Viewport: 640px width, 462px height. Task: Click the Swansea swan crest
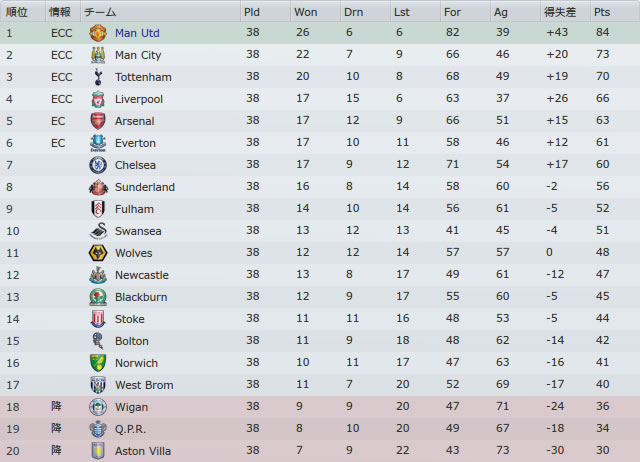pos(98,231)
